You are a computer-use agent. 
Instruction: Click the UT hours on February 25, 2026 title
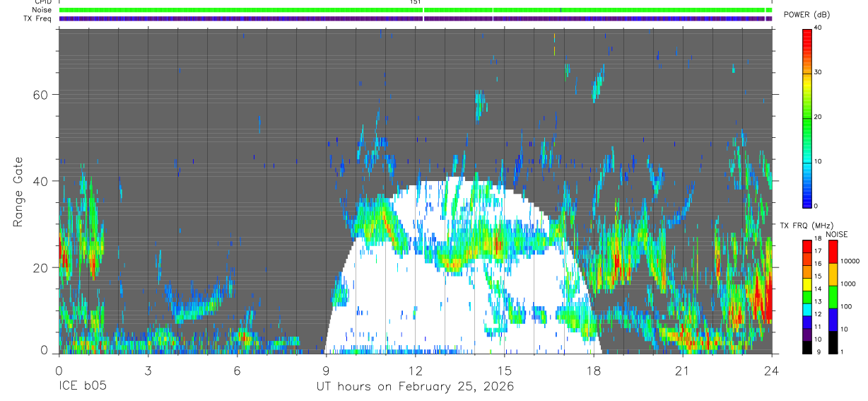point(416,387)
